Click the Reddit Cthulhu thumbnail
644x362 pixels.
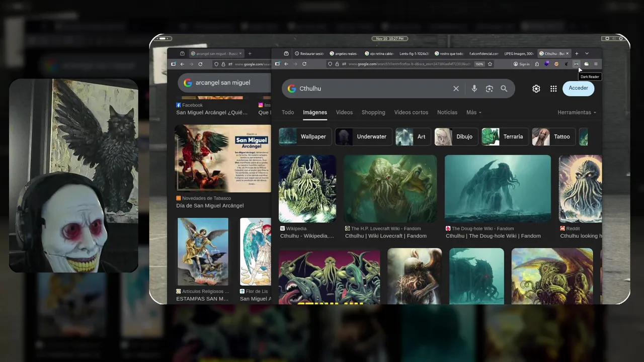(580, 189)
